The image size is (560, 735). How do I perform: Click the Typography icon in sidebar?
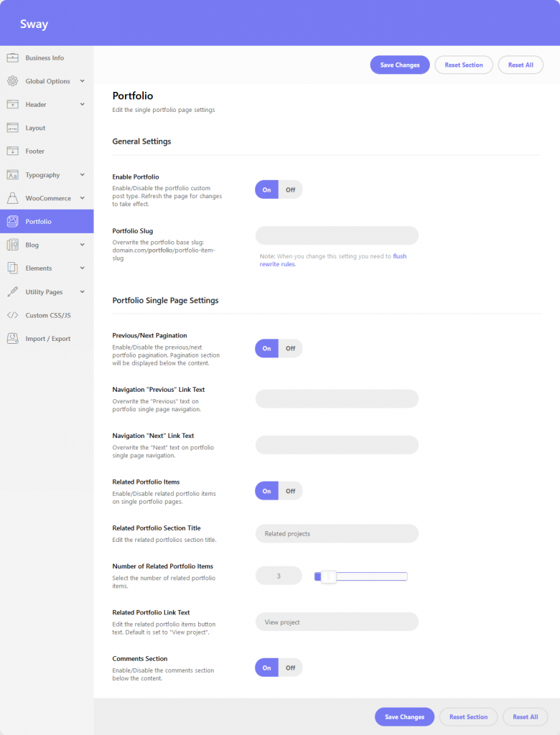[12, 175]
